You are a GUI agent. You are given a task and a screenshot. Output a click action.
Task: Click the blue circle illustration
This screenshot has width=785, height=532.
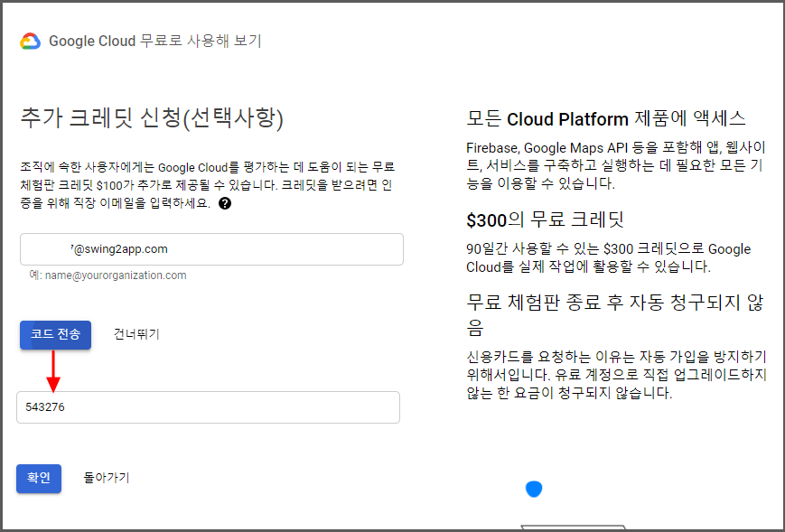coord(534,489)
